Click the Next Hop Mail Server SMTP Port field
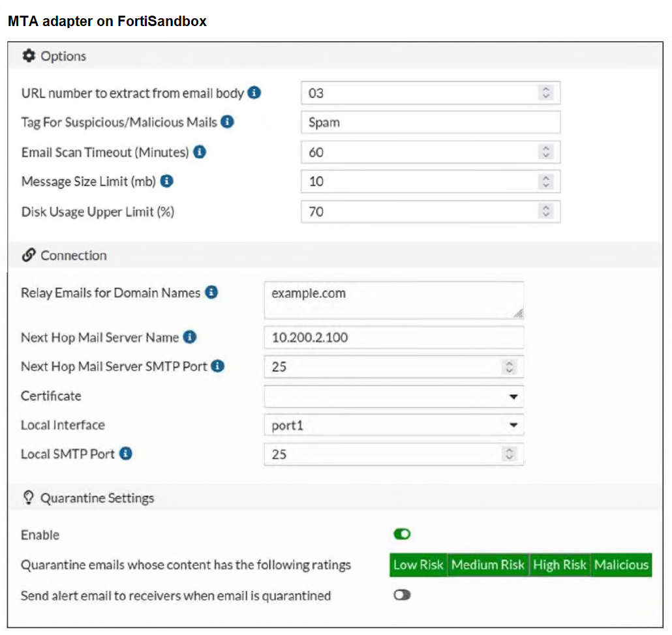 394,366
